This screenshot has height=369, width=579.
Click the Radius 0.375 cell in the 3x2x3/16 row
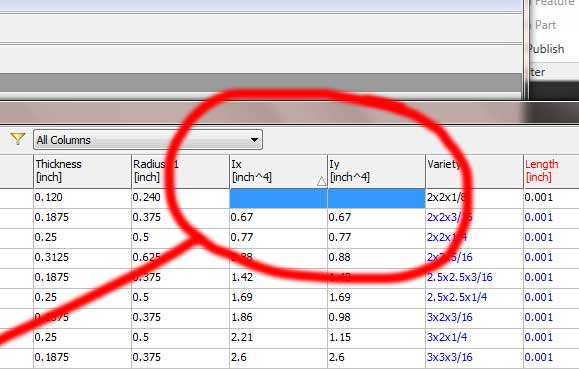click(180, 318)
